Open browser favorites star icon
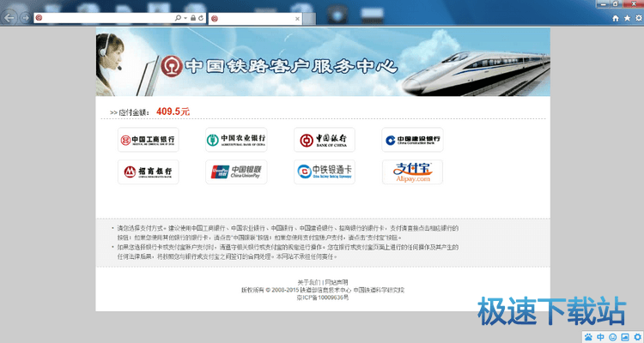This screenshot has width=644, height=343. [626, 17]
